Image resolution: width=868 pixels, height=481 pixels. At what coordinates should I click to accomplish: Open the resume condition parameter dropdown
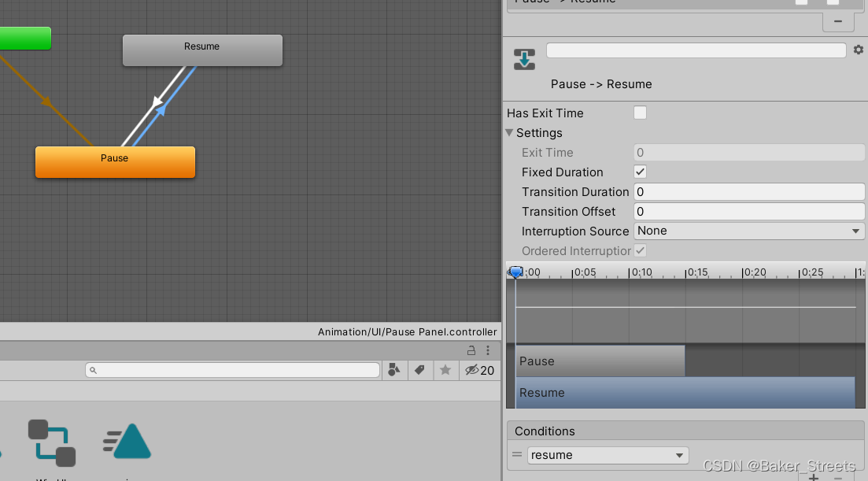click(x=608, y=455)
